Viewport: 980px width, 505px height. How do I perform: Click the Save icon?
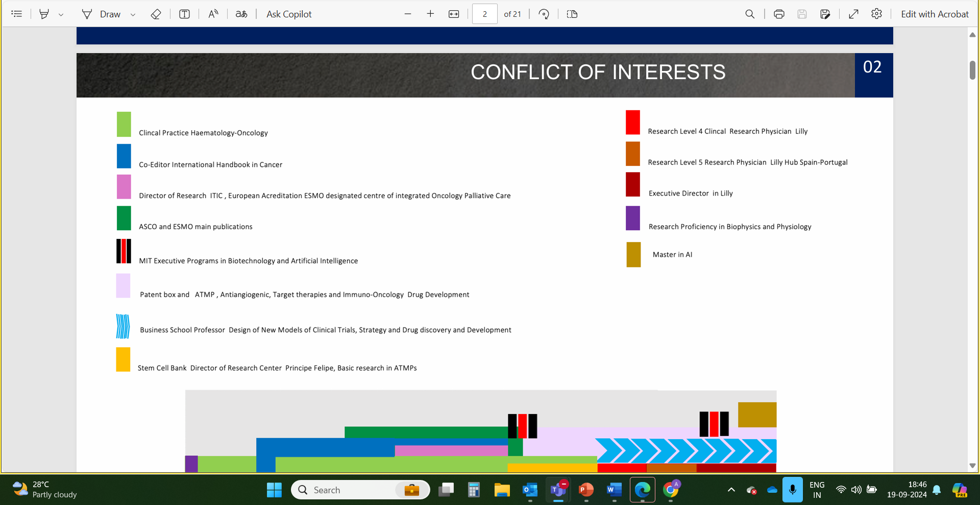pyautogui.click(x=802, y=14)
